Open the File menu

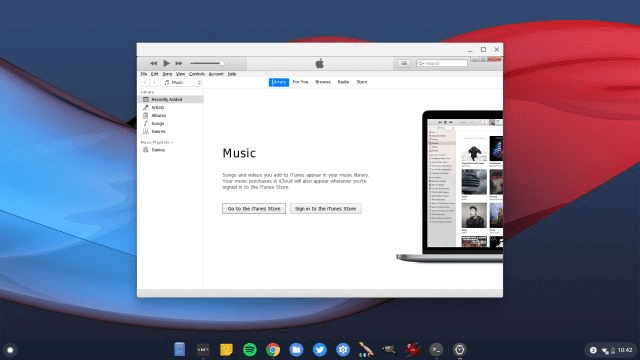[144, 74]
